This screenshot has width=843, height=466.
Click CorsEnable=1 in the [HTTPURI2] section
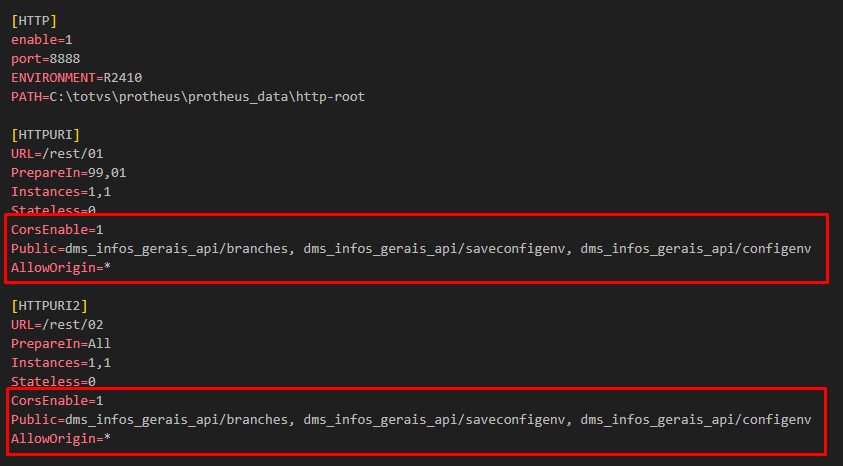click(58, 400)
